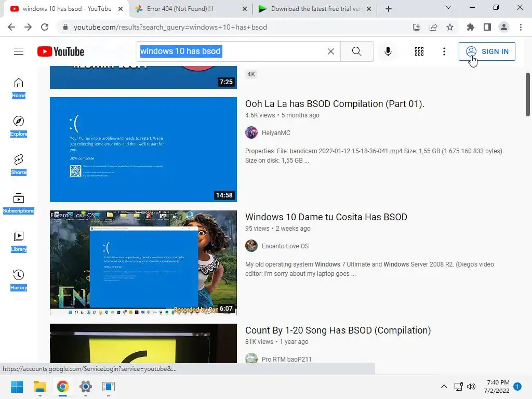Go forward with browser forward arrow

[28, 27]
